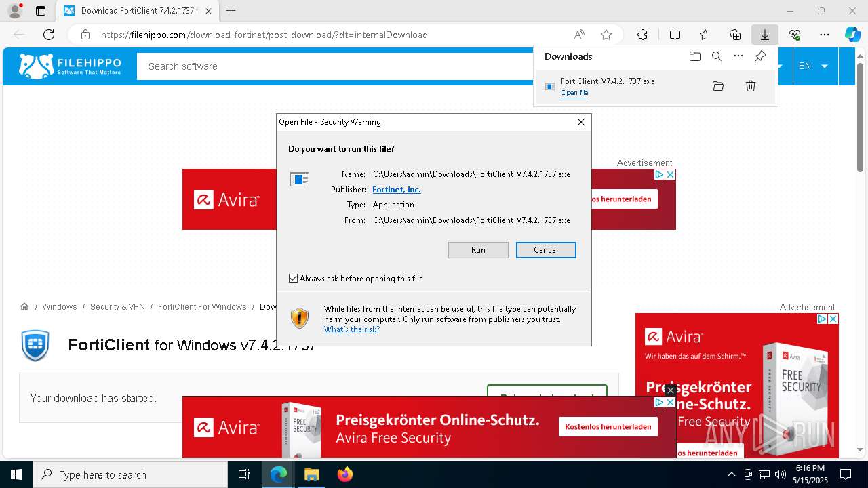Open more options in Downloads panel
The image size is (868, 488).
coord(738,56)
